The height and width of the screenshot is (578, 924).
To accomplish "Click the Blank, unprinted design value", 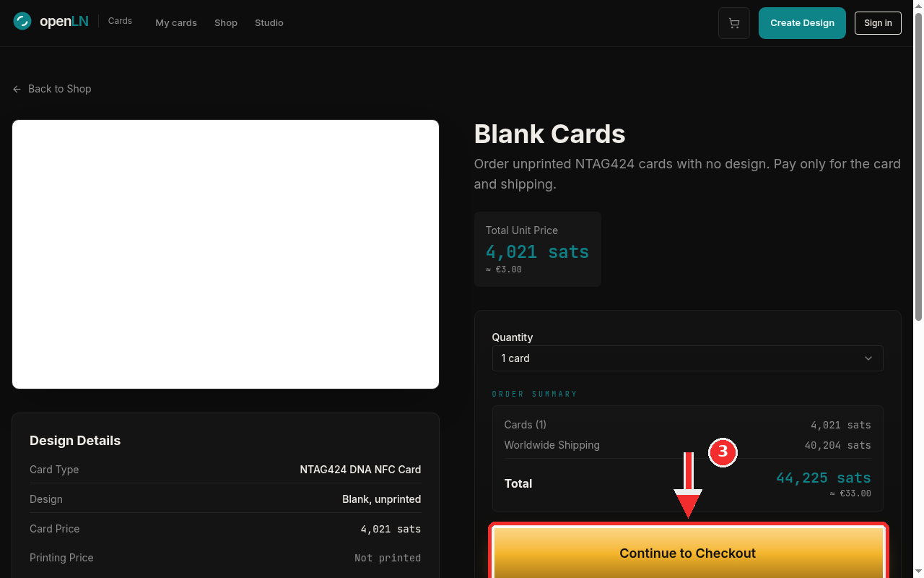I will 382,499.
